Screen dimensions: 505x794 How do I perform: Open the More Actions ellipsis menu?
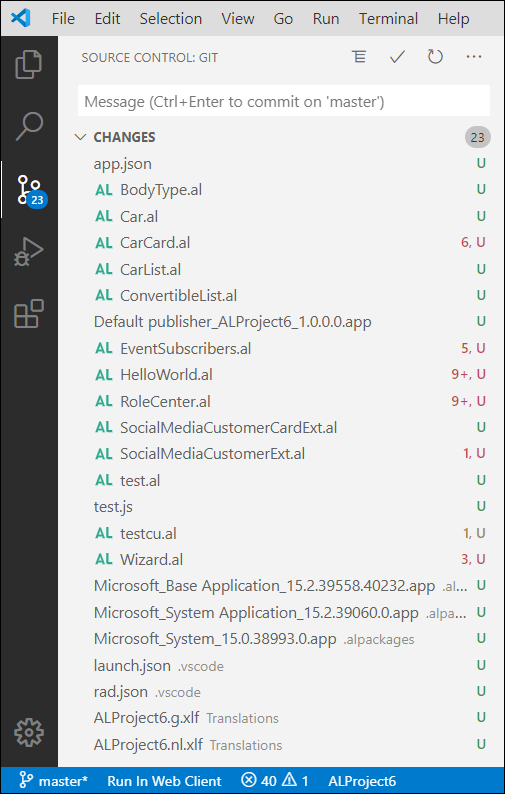coord(474,57)
